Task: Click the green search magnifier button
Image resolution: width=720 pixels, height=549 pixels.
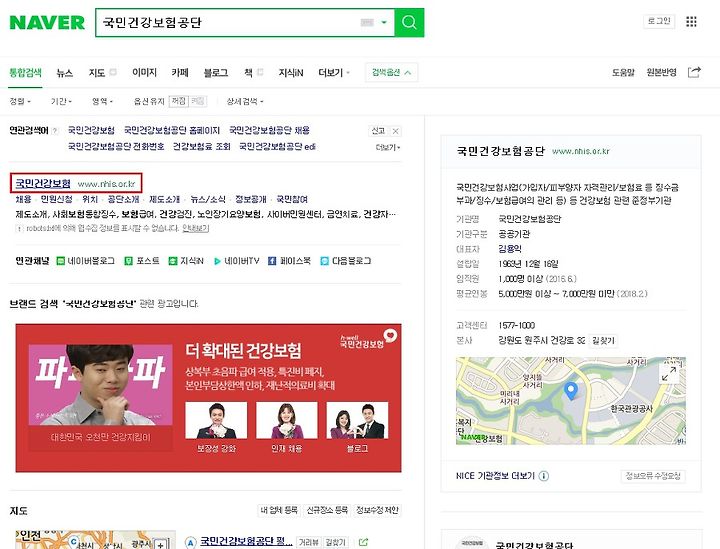Action: (409, 22)
